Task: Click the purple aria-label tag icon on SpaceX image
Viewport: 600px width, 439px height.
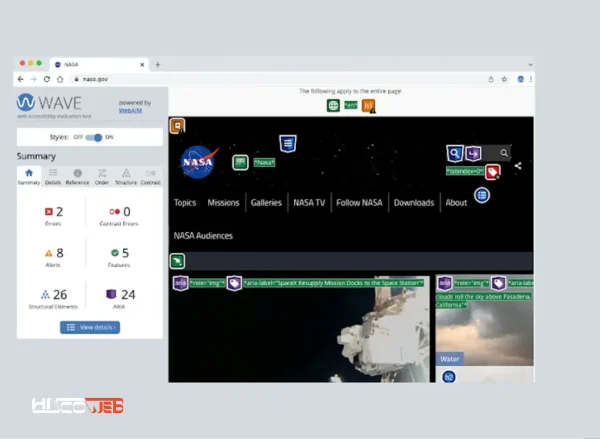Action: coord(234,283)
